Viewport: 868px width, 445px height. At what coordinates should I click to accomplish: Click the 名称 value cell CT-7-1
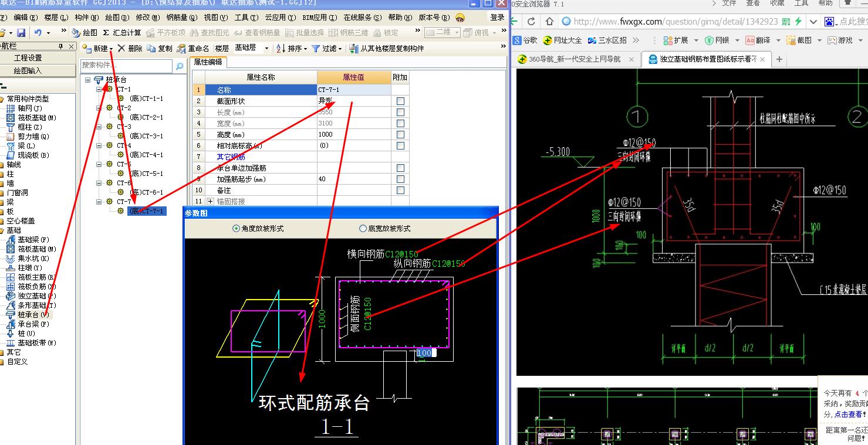[354, 90]
